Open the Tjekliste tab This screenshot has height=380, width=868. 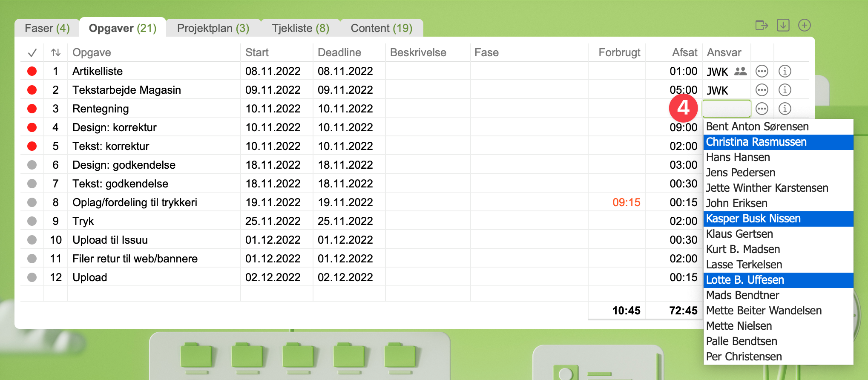300,29
